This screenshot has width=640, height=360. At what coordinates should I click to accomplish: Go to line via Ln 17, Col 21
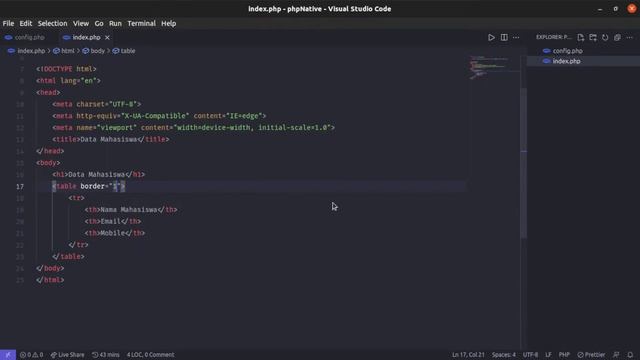(x=468, y=355)
